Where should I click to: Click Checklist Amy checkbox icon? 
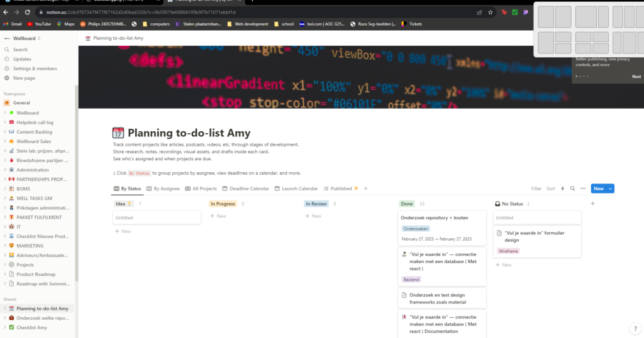coord(11,327)
